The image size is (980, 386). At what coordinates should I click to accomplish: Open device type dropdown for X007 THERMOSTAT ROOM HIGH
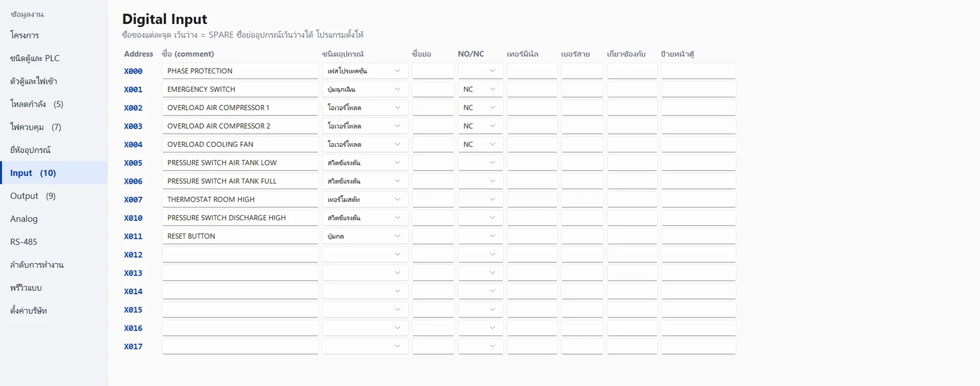(x=365, y=199)
